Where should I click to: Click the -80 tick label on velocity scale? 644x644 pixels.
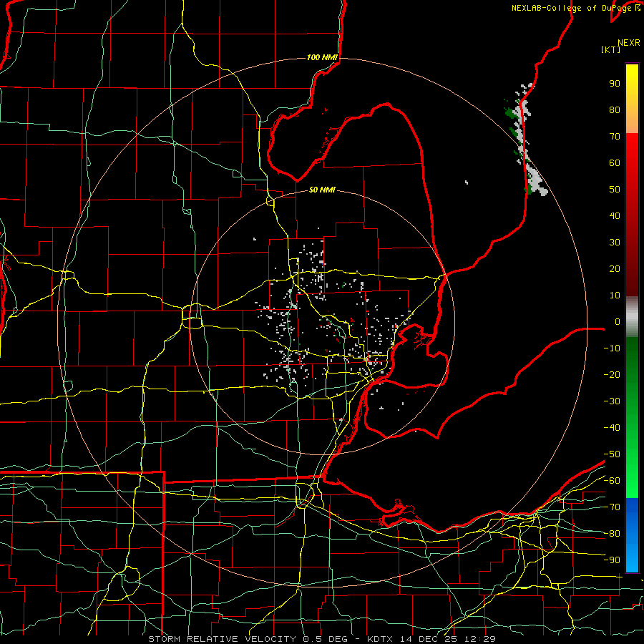tap(612, 534)
